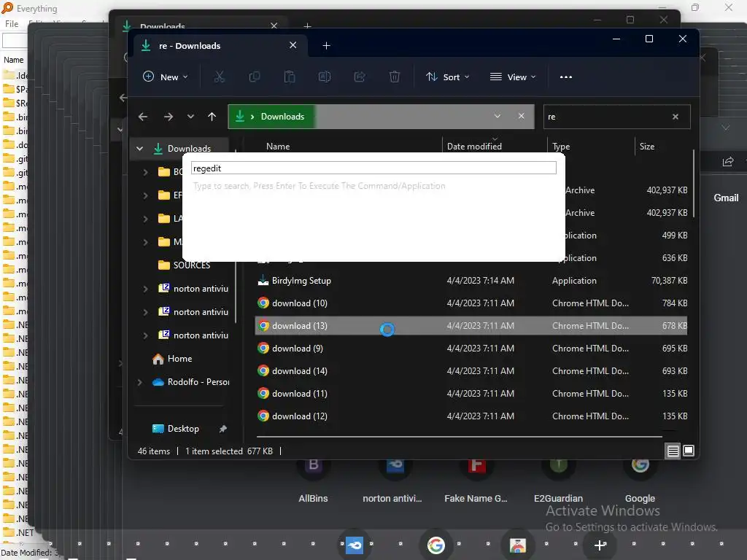Select the download (10) file

coord(471,303)
